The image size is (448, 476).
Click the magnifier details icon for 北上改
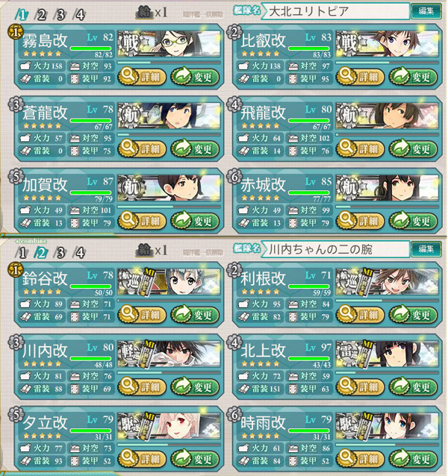(x=347, y=385)
